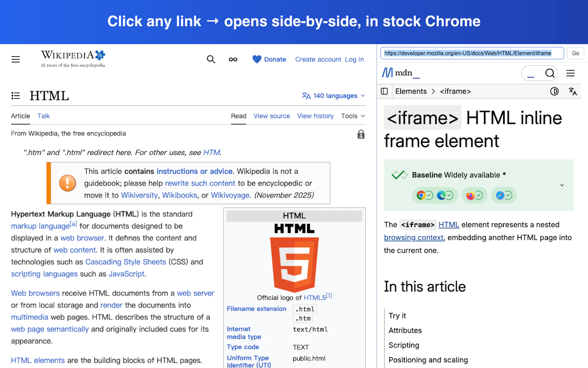Image resolution: width=588 pixels, height=368 pixels.
Task: Expand the Baseline availability chevron
Action: pos(562,185)
